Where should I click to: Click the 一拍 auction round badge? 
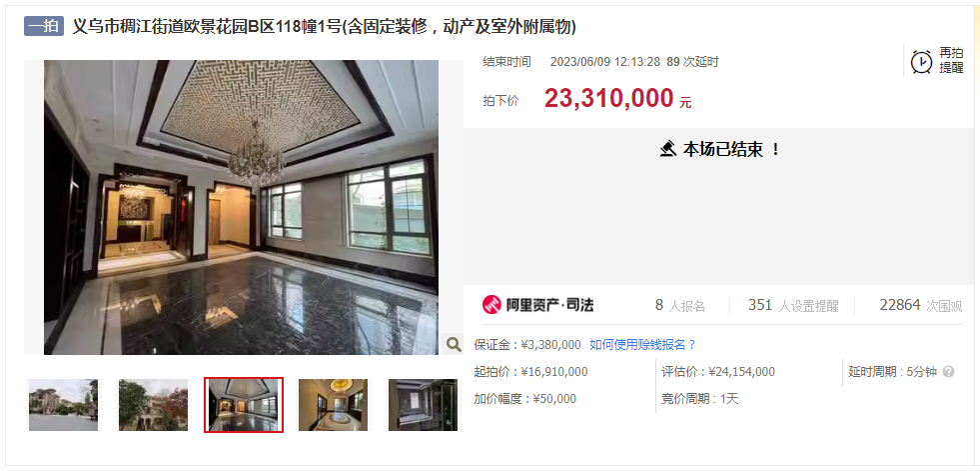tap(44, 26)
